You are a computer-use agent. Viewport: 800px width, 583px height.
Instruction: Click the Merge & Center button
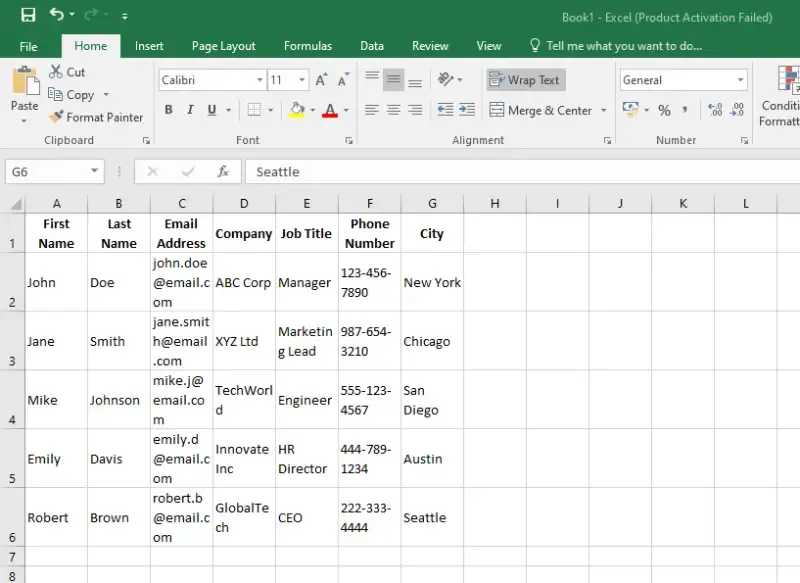point(540,110)
